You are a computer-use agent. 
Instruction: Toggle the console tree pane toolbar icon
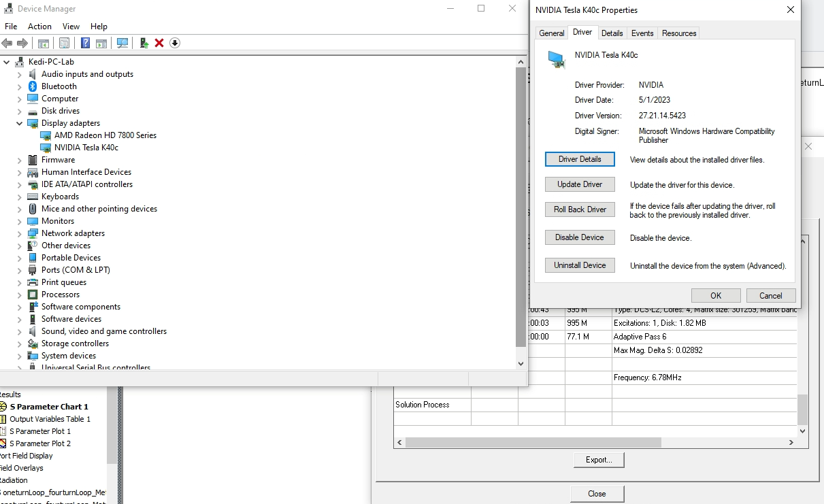pyautogui.click(x=44, y=43)
